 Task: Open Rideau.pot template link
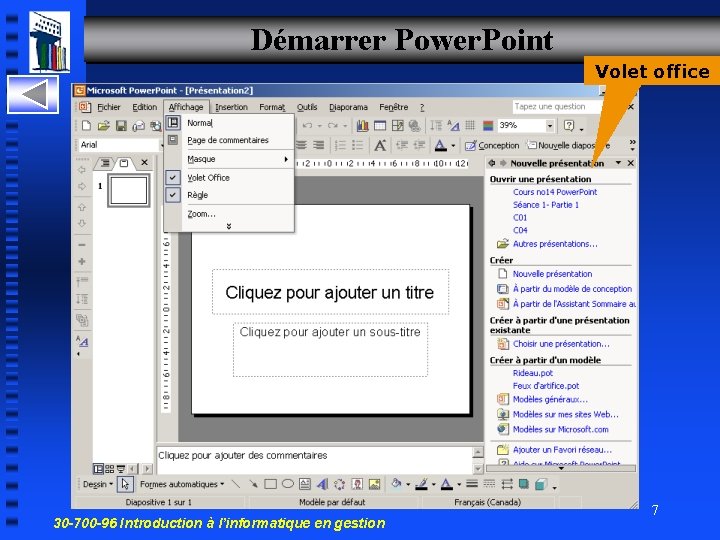[533, 373]
